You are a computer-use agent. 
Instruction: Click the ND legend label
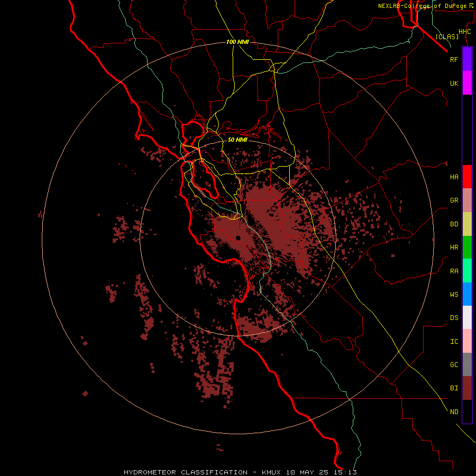coord(454,412)
